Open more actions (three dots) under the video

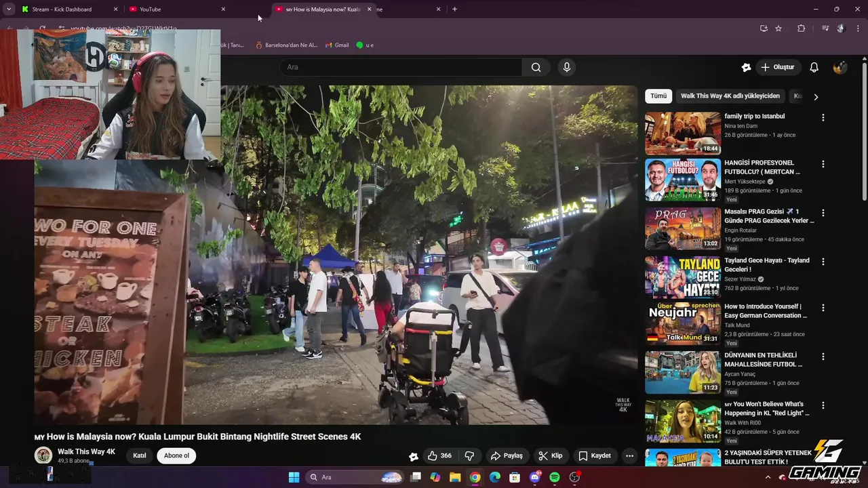click(629, 455)
